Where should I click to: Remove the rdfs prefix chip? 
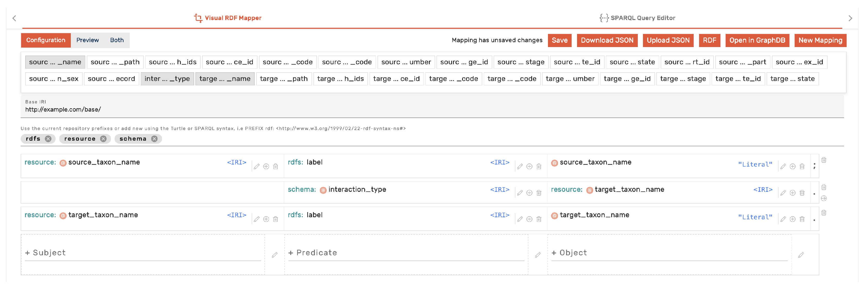(48, 139)
